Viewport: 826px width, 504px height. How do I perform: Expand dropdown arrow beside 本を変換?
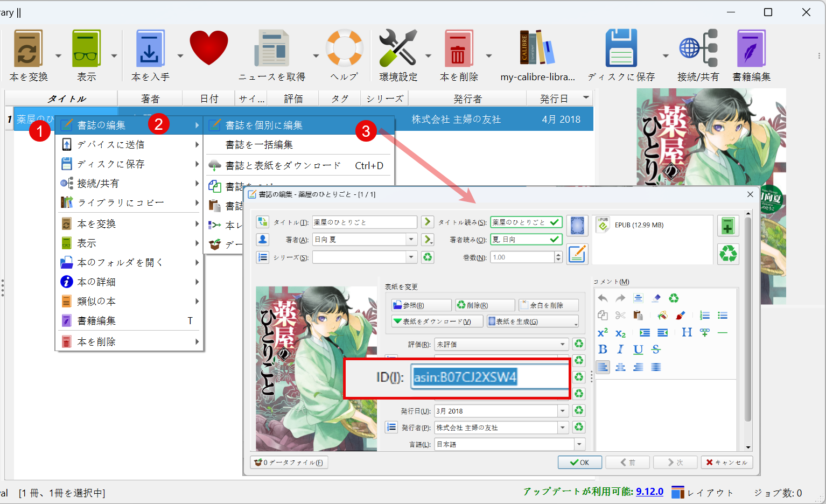pyautogui.click(x=58, y=55)
